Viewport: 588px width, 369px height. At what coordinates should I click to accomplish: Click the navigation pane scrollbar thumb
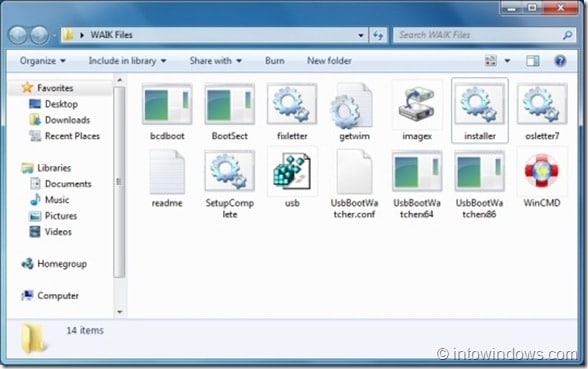point(119,182)
